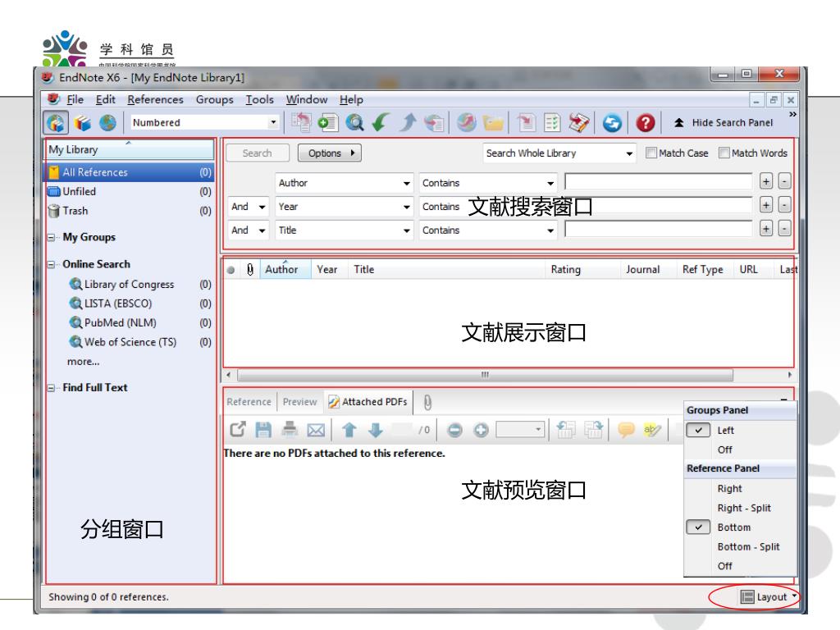
Task: Switch to Local Library mode
Action: tap(82, 123)
